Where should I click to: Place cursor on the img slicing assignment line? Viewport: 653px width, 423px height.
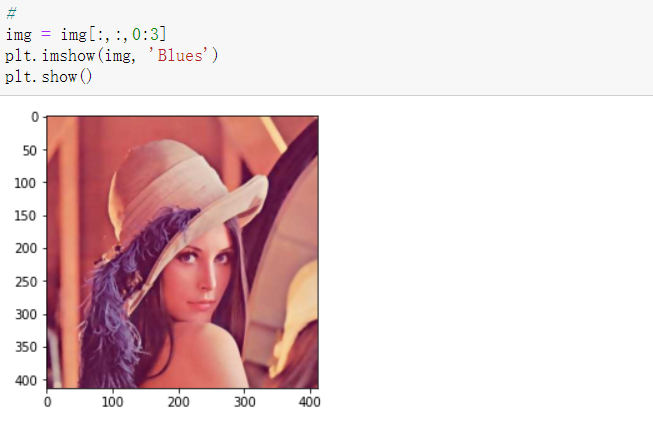click(86, 34)
